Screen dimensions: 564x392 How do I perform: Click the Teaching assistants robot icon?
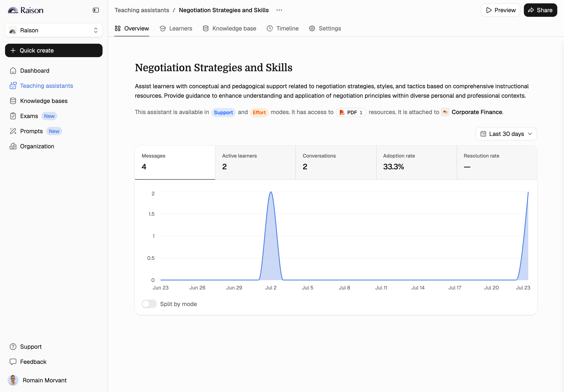tap(13, 86)
